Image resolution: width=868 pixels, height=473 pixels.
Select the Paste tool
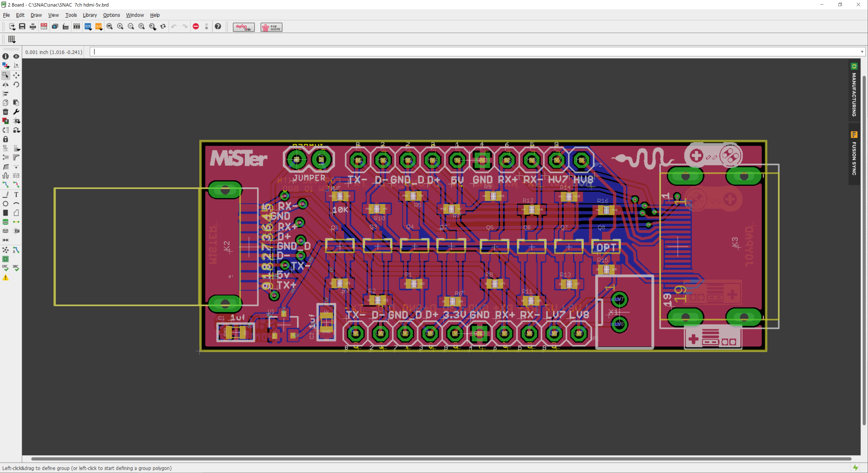[16, 102]
